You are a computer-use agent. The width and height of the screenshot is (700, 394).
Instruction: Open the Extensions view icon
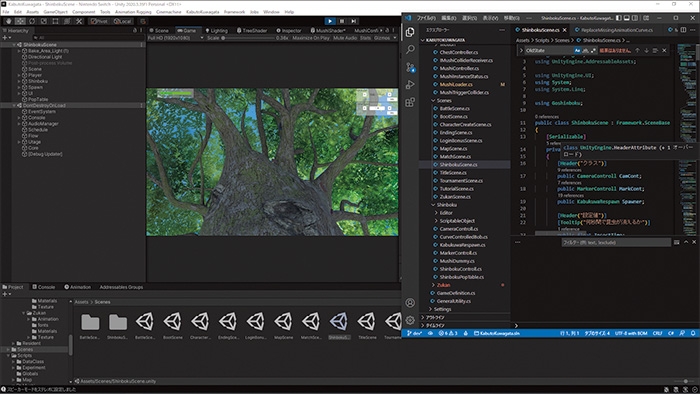click(410, 102)
